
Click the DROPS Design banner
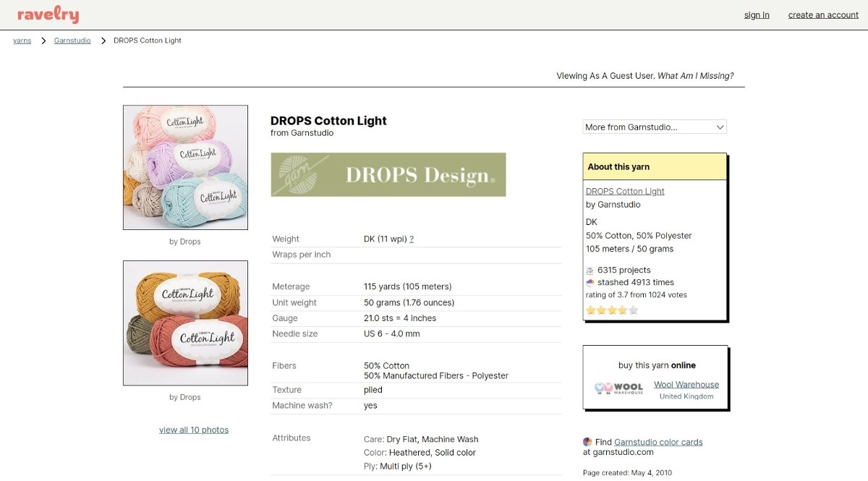point(388,174)
